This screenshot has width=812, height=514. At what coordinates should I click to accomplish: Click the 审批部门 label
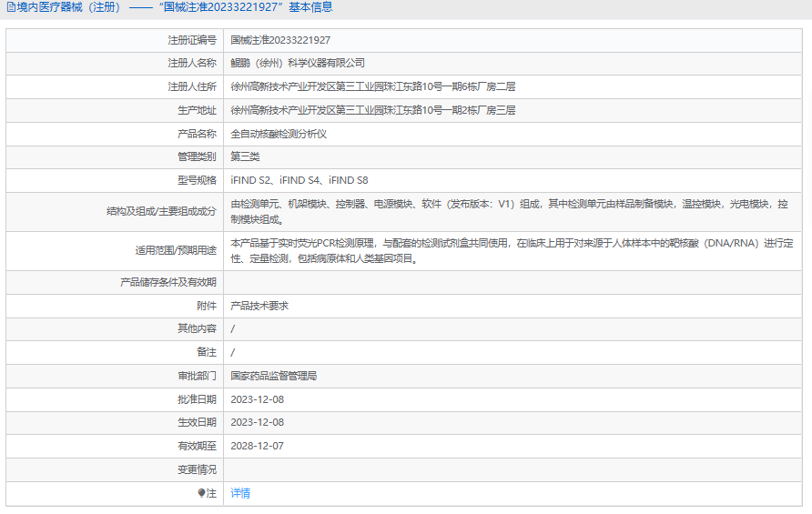coord(197,377)
